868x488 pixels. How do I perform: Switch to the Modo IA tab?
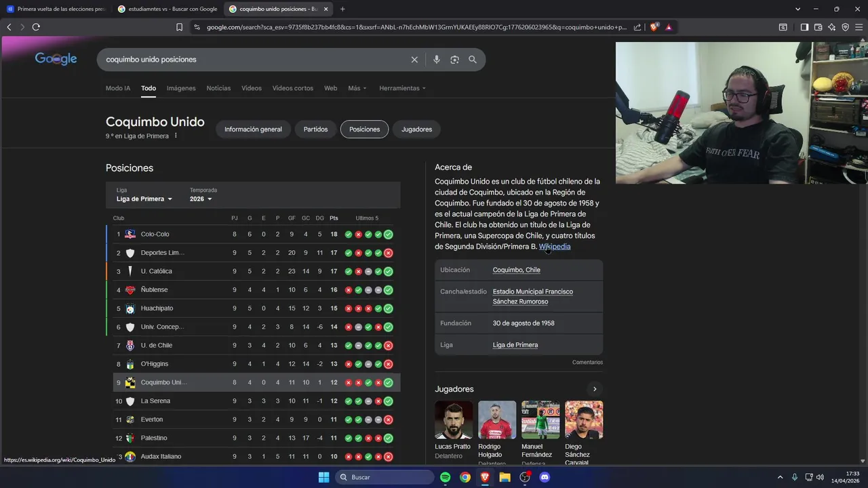pyautogui.click(x=118, y=88)
